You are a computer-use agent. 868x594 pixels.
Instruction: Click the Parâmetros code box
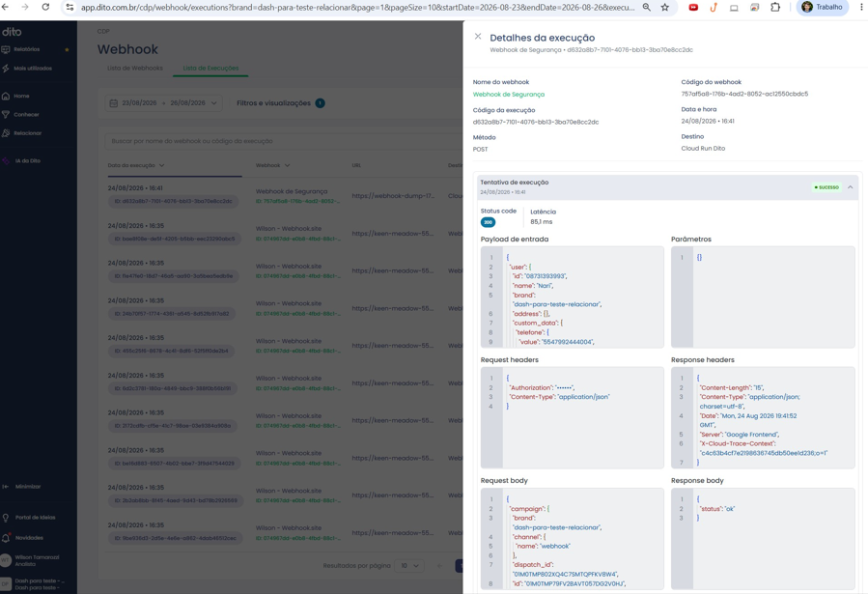click(x=763, y=297)
